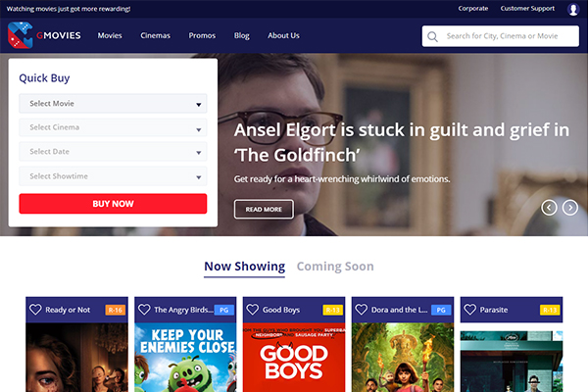Open the Angry Birds poster
This screenshot has width=588, height=392.
185,358
